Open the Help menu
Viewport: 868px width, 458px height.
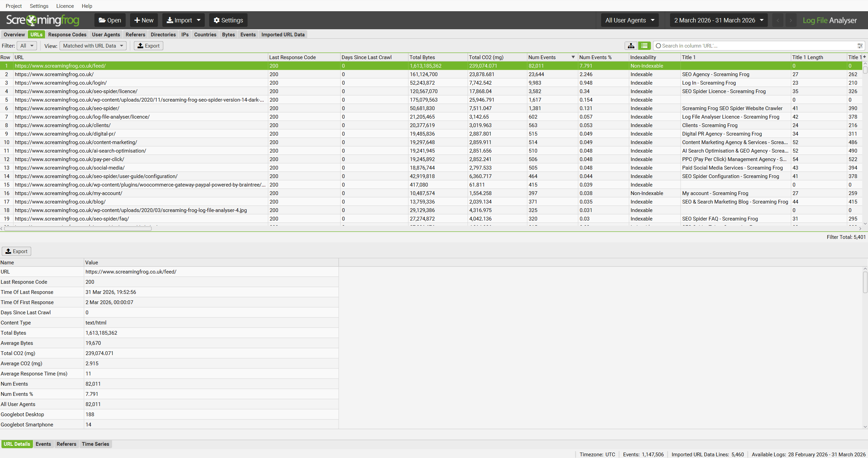(87, 6)
